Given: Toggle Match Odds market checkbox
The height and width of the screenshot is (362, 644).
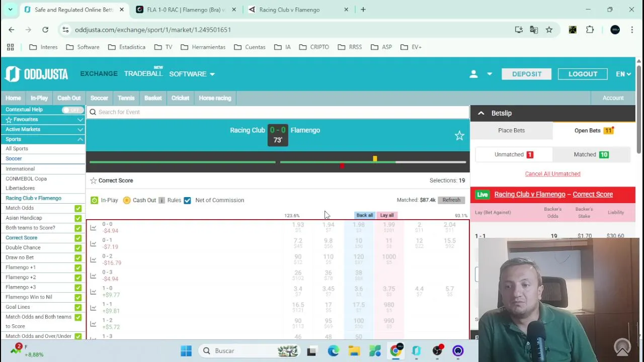Looking at the screenshot, I should [78, 208].
